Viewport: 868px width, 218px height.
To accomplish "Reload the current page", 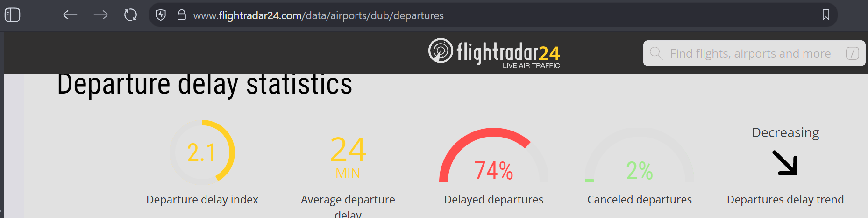I will coord(130,15).
